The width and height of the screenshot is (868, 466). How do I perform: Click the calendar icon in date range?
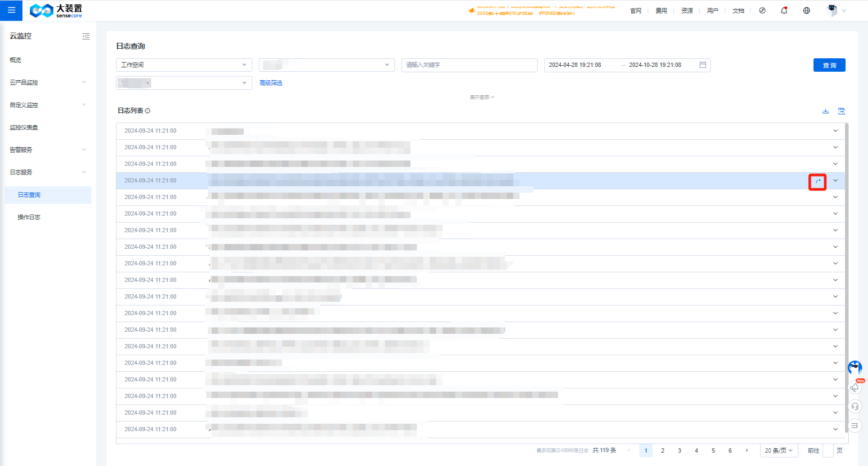(x=703, y=65)
